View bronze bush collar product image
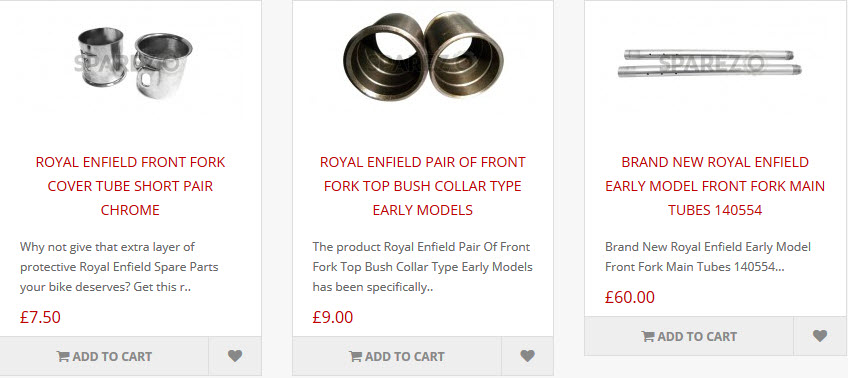This screenshot has width=848, height=378. tap(423, 55)
